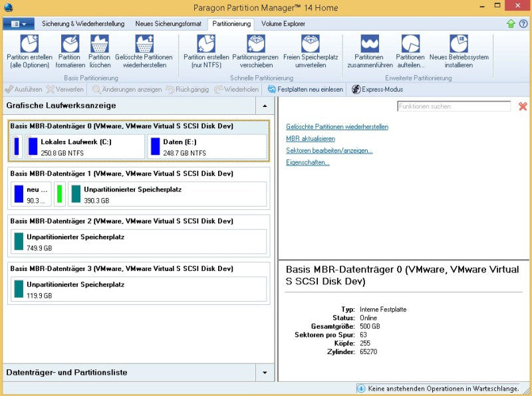Expand the 'Datenträger- und Partitionsliste' panel

[x=265, y=373]
